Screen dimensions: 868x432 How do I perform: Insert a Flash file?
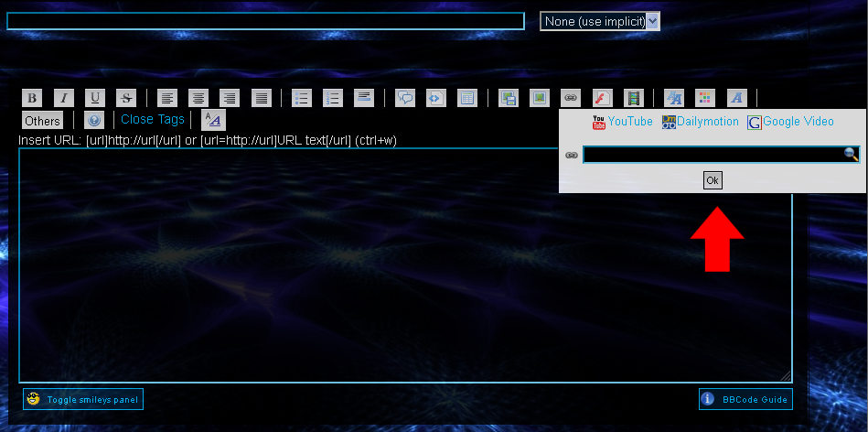(602, 99)
